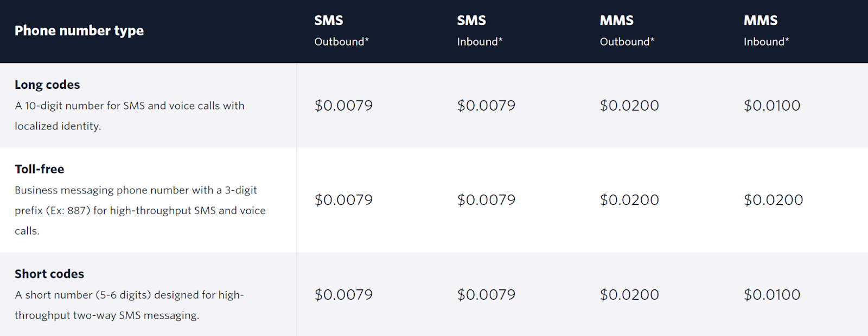The image size is (868, 336).
Task: Click Short codes MMS Outbound price
Action: (629, 295)
